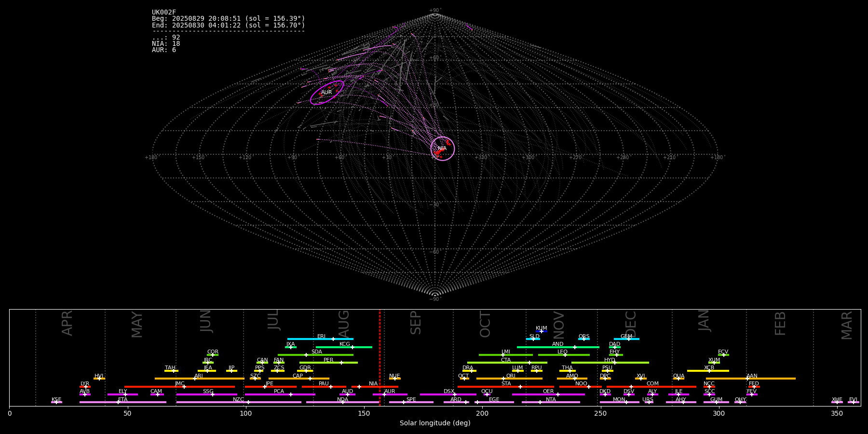Click the 150 tick on the solar longitude axis
This screenshot has height=434, width=868.
364,414
